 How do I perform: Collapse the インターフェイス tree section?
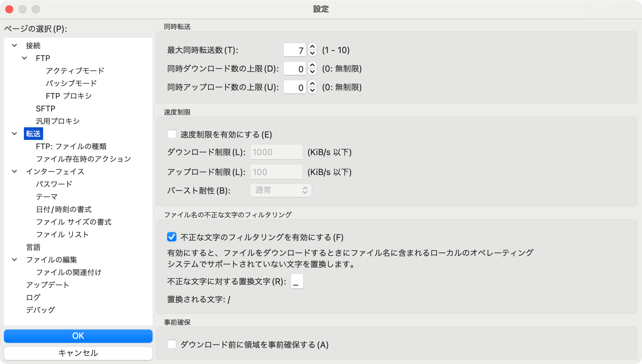[x=15, y=171]
